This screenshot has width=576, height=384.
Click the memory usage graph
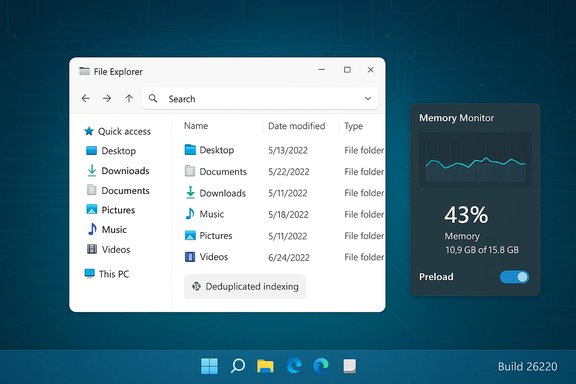coord(475,160)
